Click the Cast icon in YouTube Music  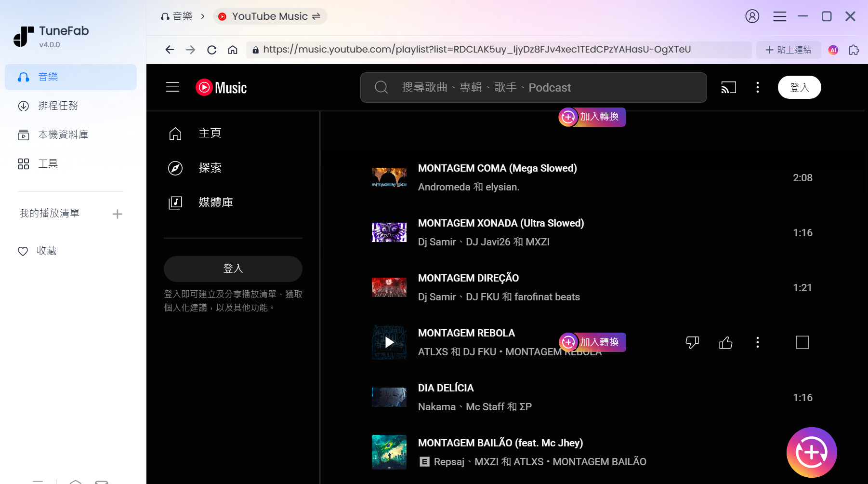[728, 87]
